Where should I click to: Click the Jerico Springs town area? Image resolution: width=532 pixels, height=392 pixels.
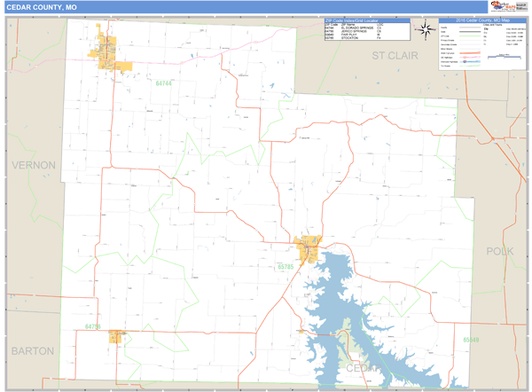click(x=116, y=336)
